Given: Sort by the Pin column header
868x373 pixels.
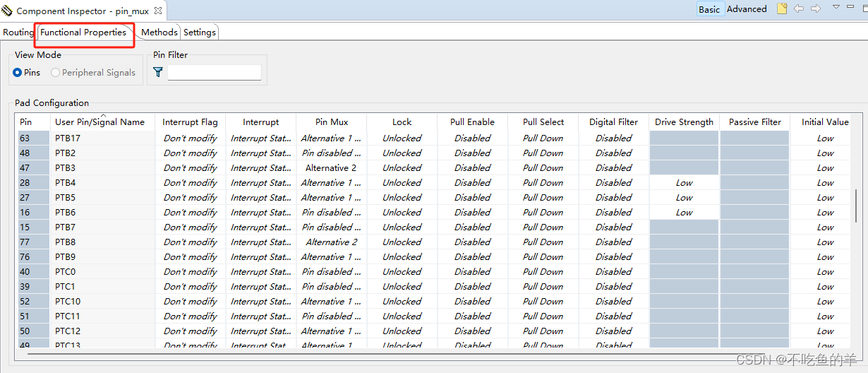Looking at the screenshot, I should point(33,122).
